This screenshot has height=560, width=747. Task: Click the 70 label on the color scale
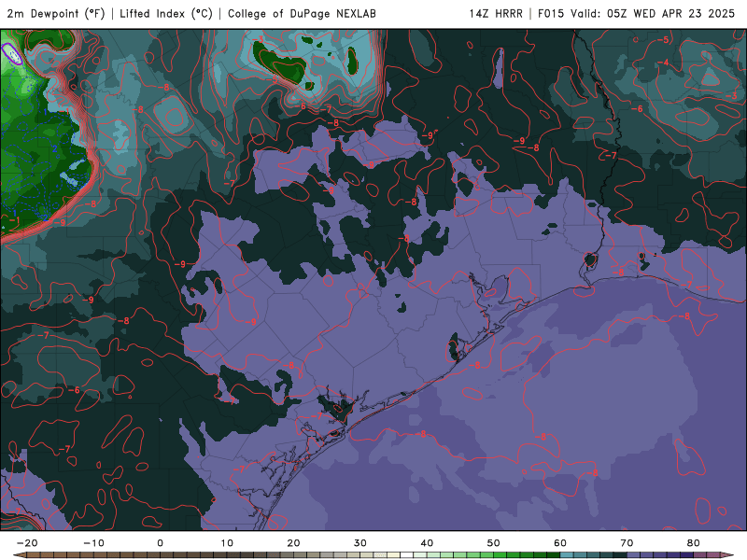click(627, 543)
